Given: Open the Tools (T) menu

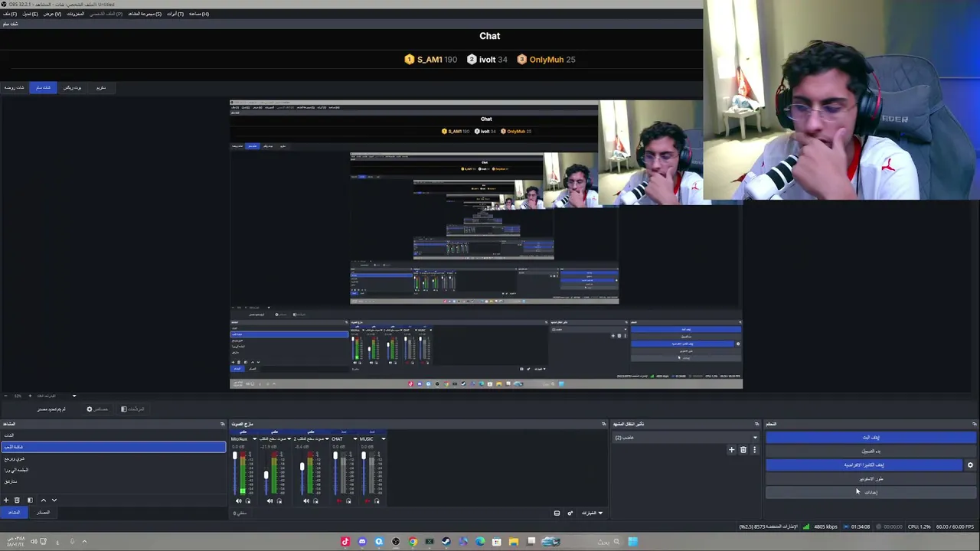Looking at the screenshot, I should click(x=175, y=14).
